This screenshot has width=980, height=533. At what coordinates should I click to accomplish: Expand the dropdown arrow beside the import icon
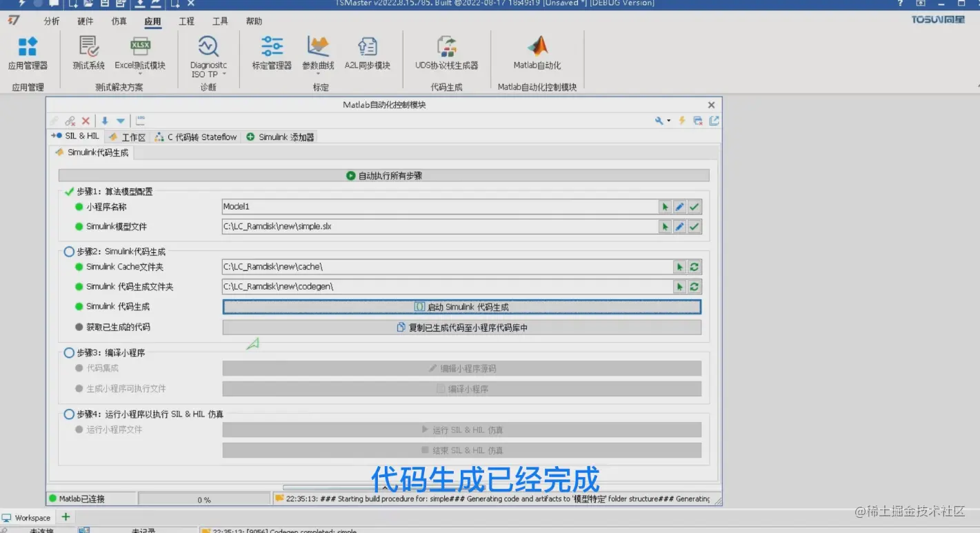pos(121,121)
